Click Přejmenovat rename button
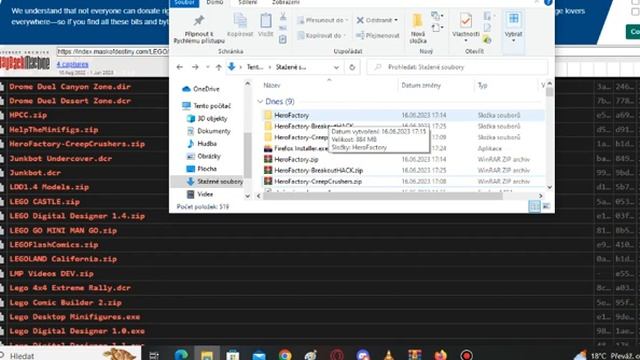This screenshot has height=360, width=640. (378, 36)
